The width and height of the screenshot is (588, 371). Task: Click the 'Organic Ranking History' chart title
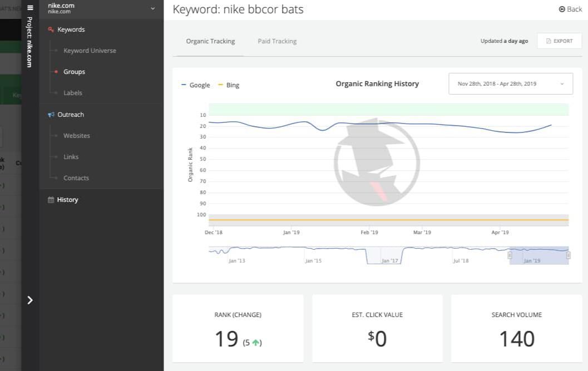pyautogui.click(x=377, y=83)
